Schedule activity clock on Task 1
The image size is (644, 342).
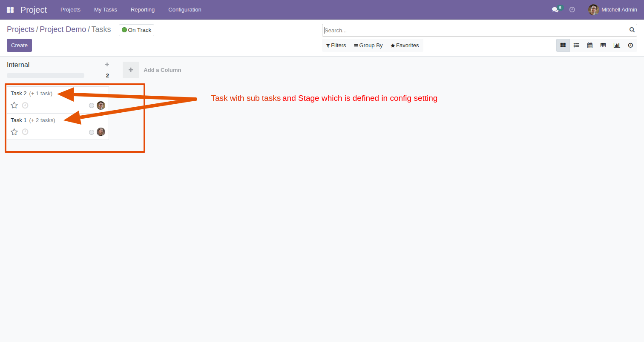click(x=25, y=132)
